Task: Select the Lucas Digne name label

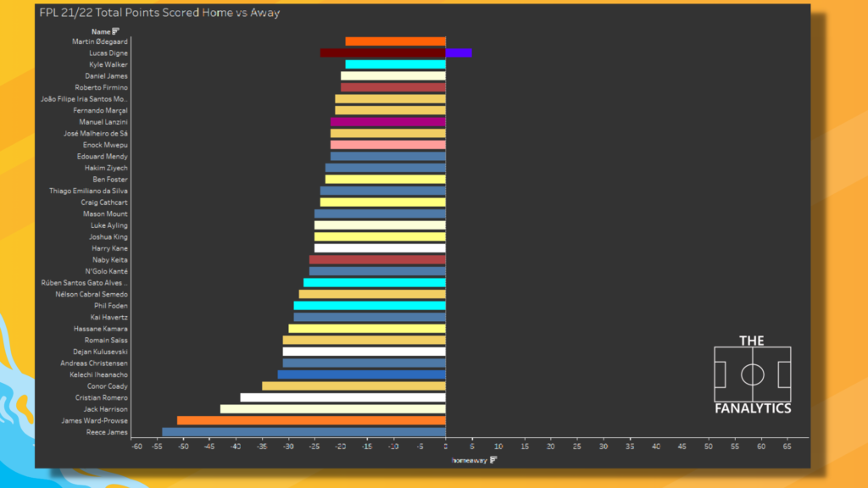Action: (x=108, y=53)
